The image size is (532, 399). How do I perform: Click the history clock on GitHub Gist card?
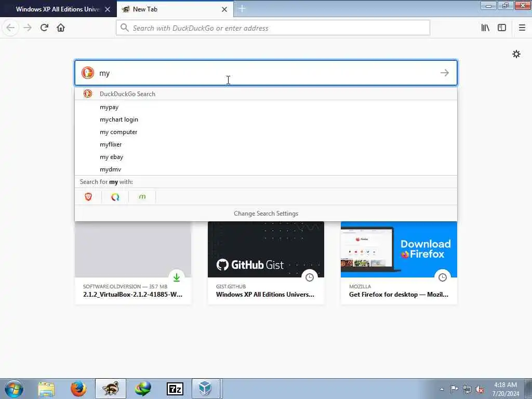(x=310, y=277)
